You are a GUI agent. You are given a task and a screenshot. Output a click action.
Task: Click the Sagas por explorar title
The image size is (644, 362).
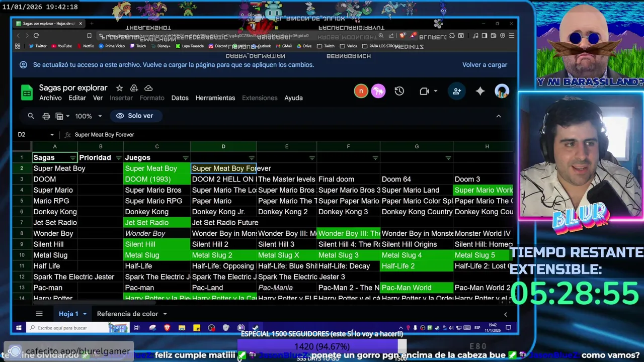(x=73, y=88)
